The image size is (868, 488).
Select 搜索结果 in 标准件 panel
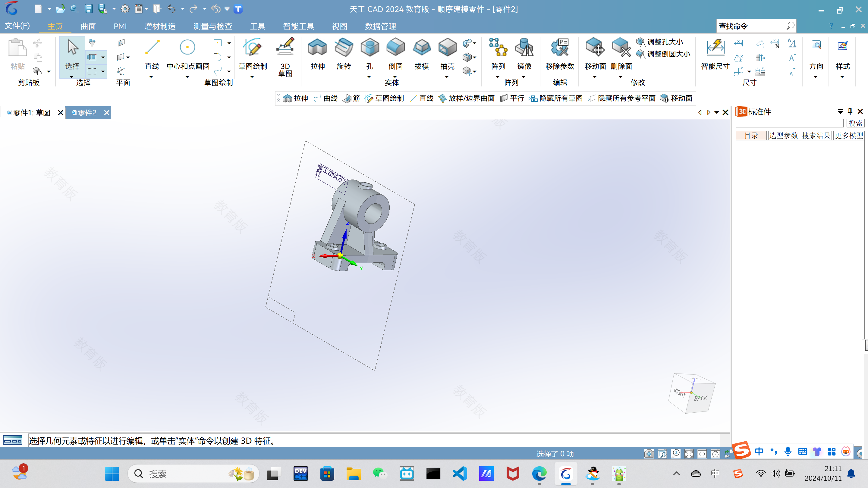(816, 135)
